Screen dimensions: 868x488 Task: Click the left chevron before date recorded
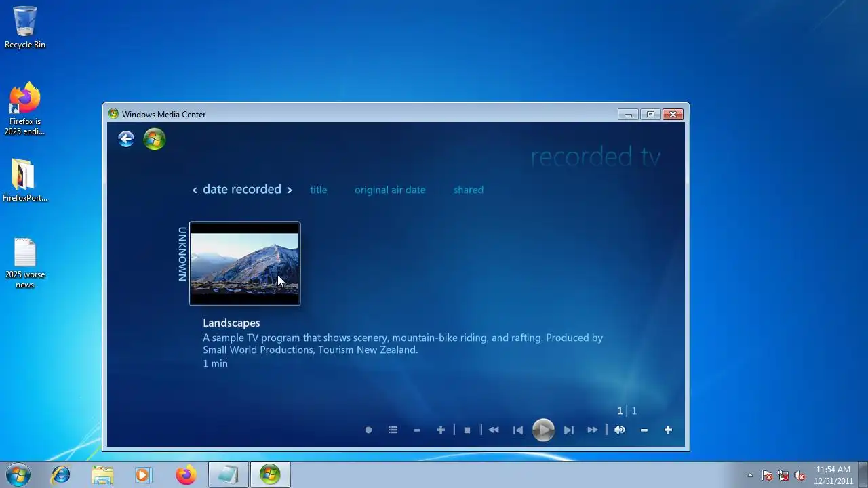pos(195,190)
